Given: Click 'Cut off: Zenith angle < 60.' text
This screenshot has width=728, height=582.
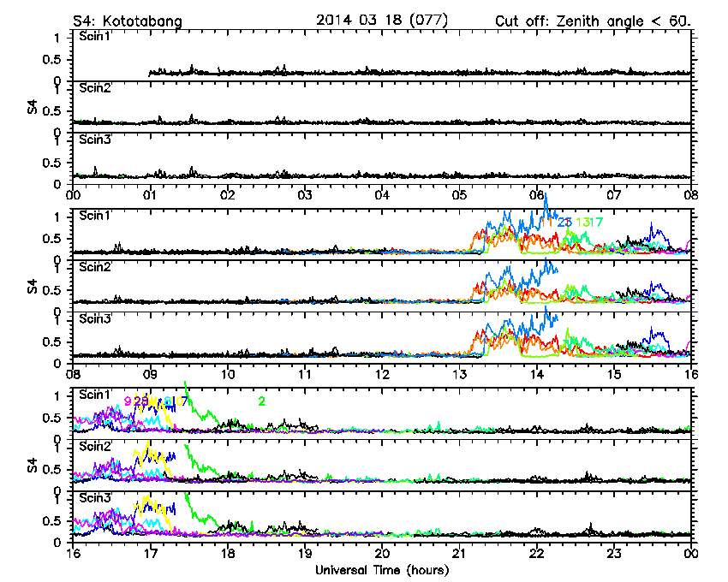Looking at the screenshot, I should pyautogui.click(x=593, y=21).
